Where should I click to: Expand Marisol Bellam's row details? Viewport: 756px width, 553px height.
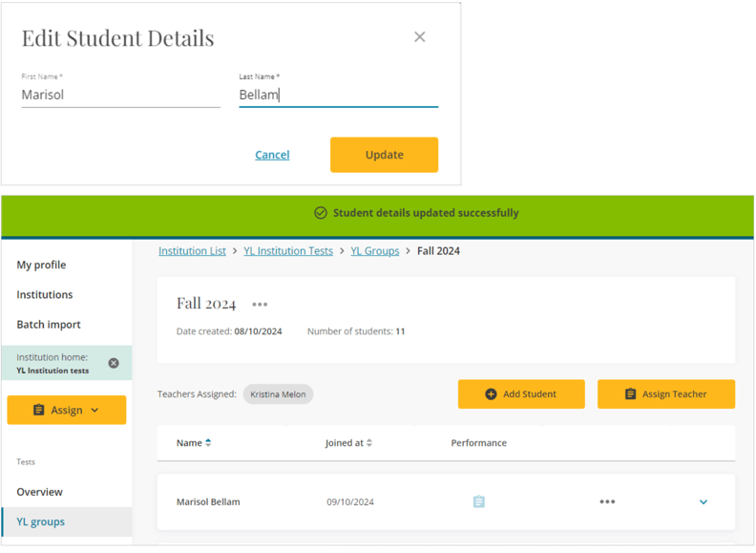(x=703, y=501)
